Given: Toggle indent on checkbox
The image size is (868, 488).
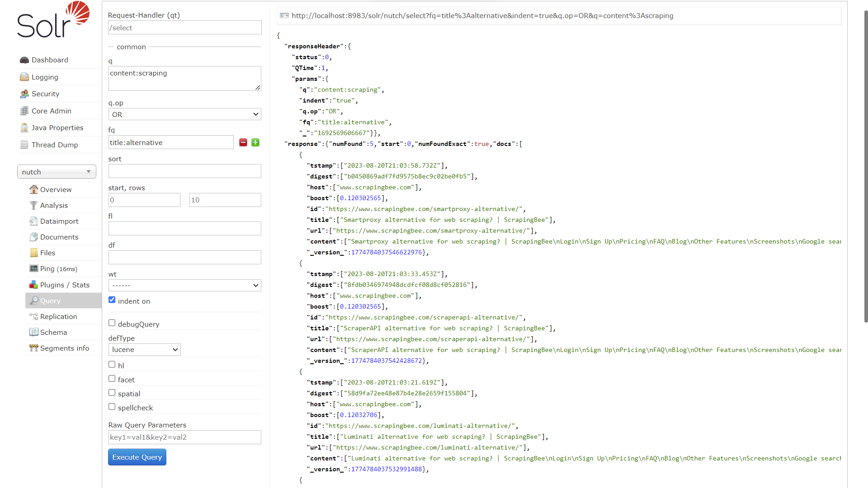Looking at the screenshot, I should tap(112, 300).
